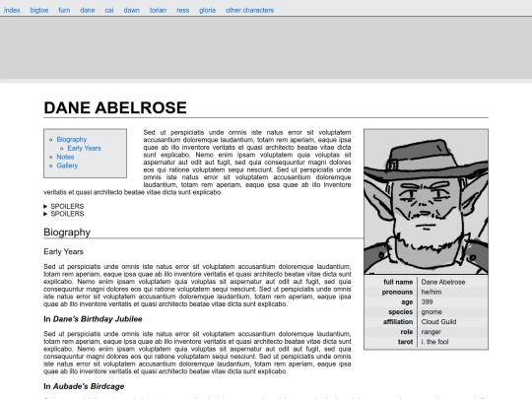This screenshot has height=399, width=532.
Task: Click heading In Aubade's Birdcage
Action: point(84,386)
